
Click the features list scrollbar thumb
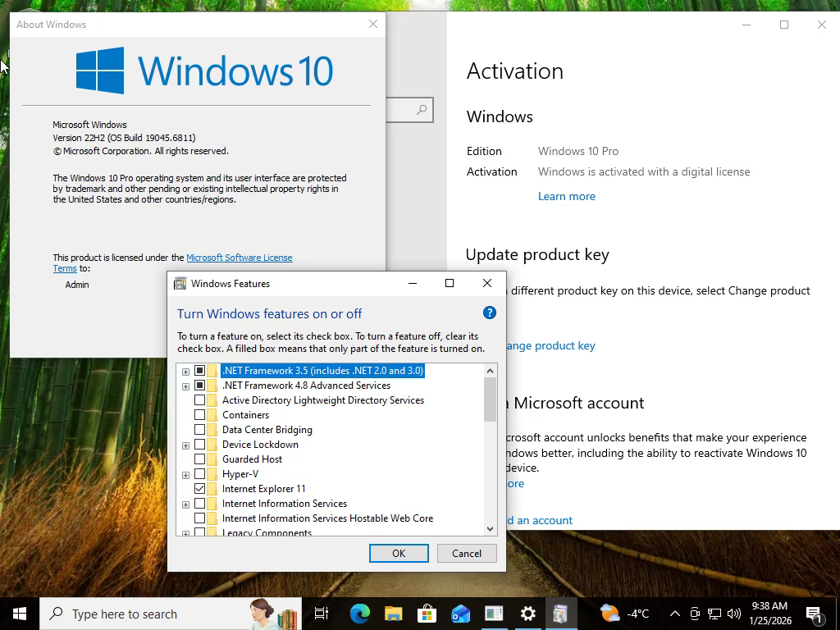click(490, 399)
